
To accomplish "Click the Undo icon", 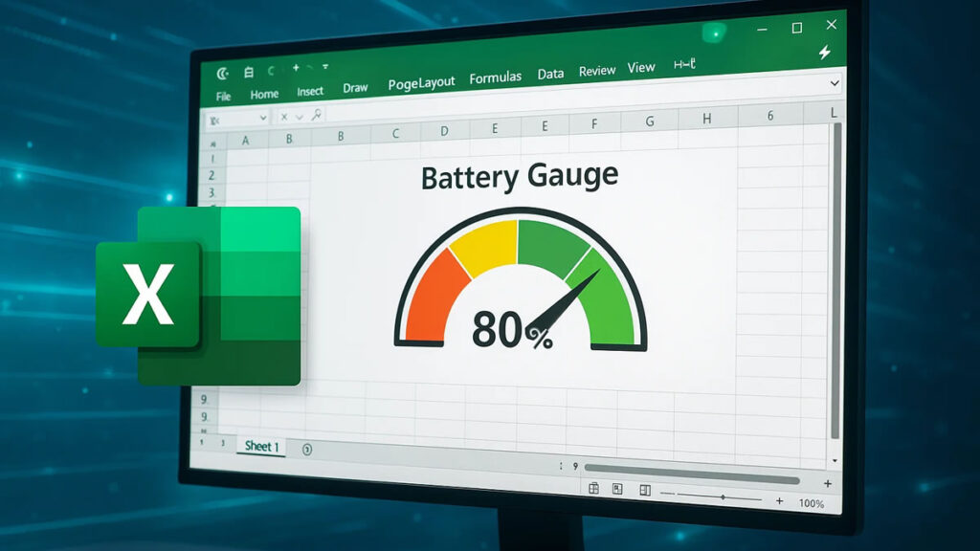I will [270, 70].
